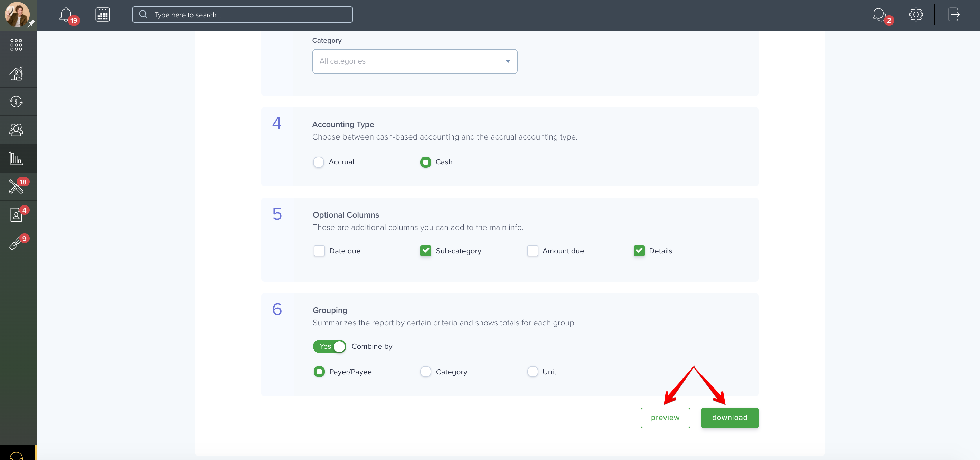Viewport: 980px width, 460px height.
Task: Open the reports bar chart icon in sidebar
Action: coord(16,158)
